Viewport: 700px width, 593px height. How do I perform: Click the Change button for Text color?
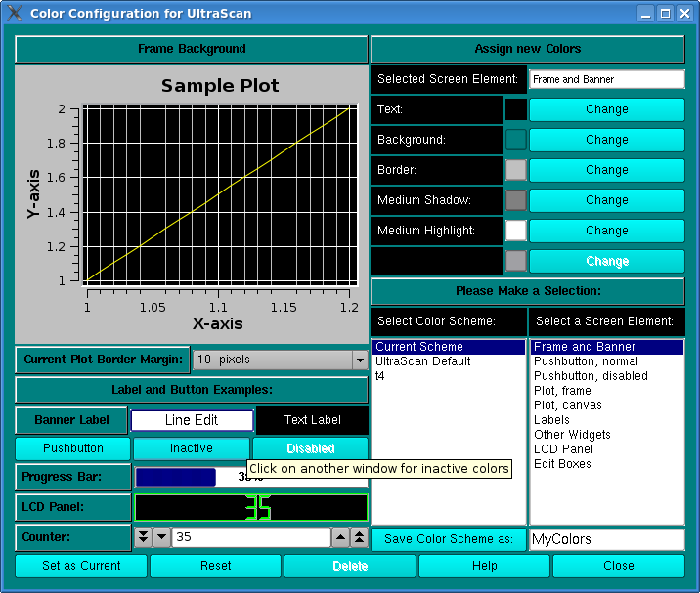[x=607, y=109]
